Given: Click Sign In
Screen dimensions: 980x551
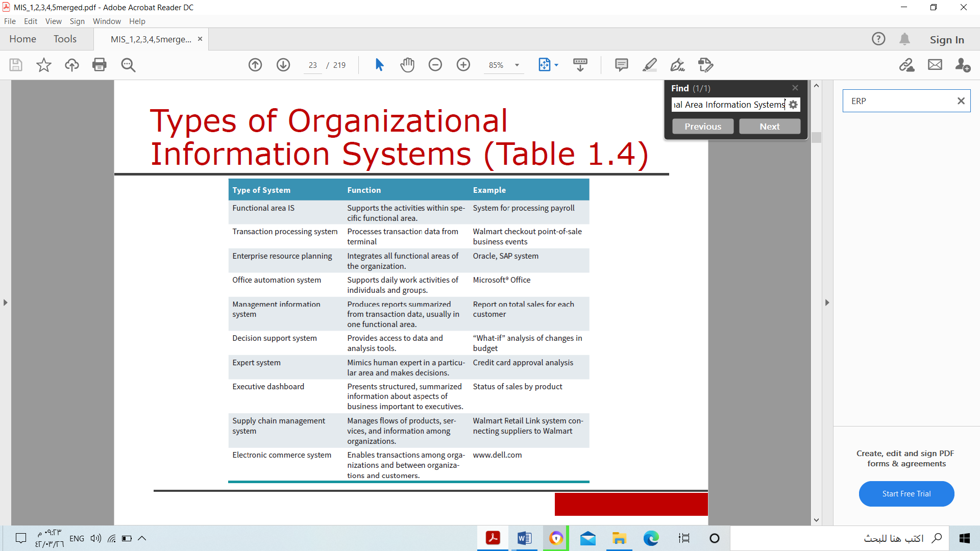Looking at the screenshot, I should [x=947, y=40].
